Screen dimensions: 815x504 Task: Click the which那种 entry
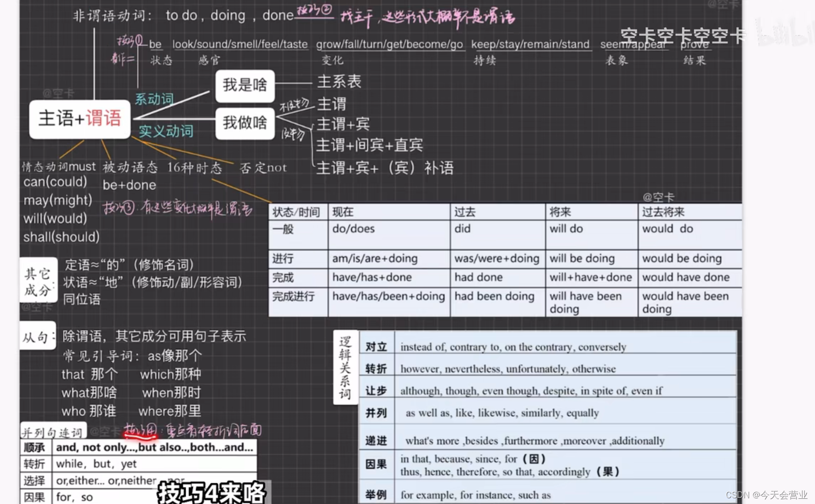click(171, 374)
